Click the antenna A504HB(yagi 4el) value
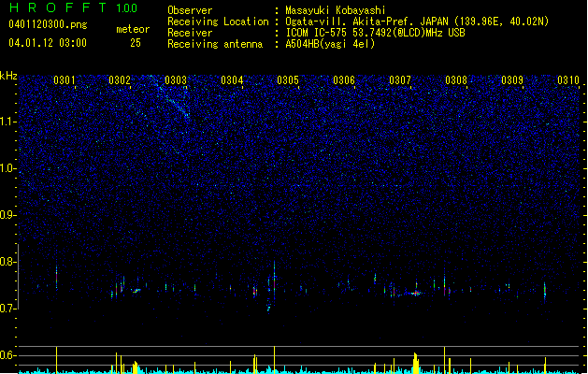Viewport: 588px width, 374px height. coord(330,44)
